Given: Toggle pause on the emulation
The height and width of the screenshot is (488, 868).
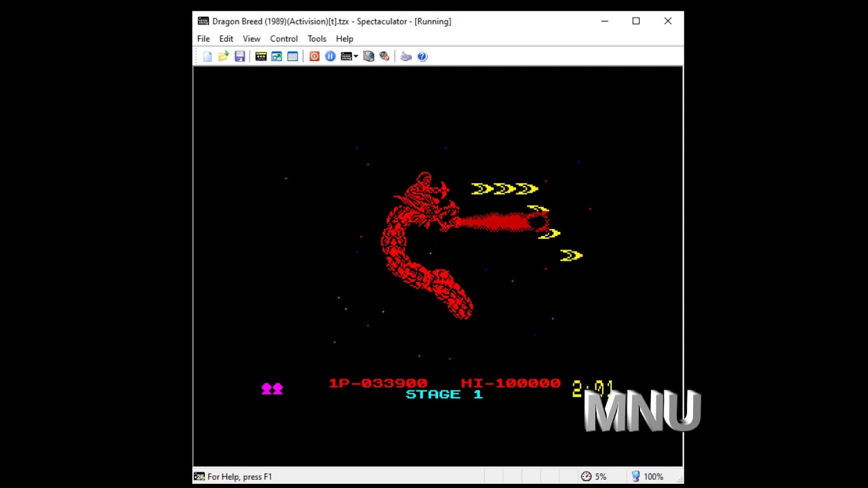Looking at the screenshot, I should pos(330,56).
